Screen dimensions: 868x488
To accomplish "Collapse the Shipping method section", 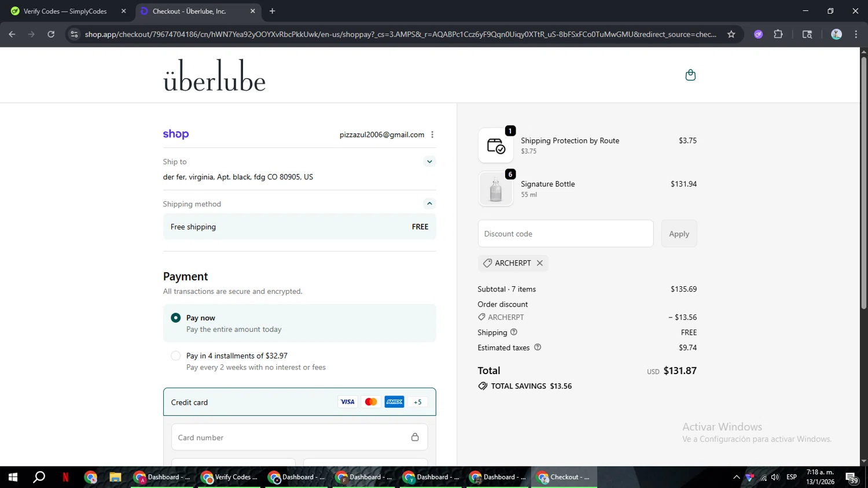I will (429, 204).
